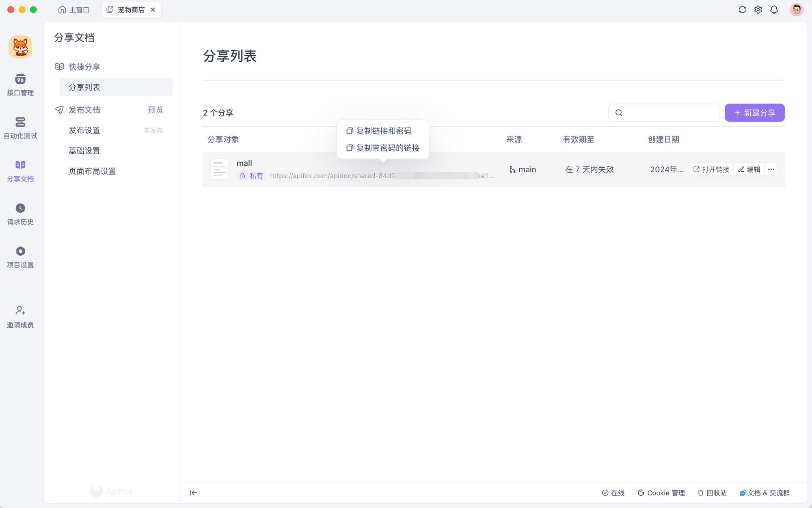
Task: Open 自动化测试 in the sidebar
Action: pyautogui.click(x=20, y=128)
